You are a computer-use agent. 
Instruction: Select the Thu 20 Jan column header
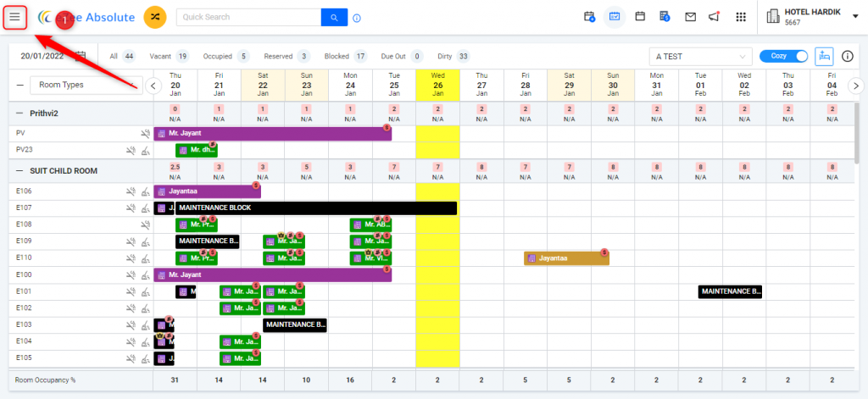pyautogui.click(x=175, y=85)
